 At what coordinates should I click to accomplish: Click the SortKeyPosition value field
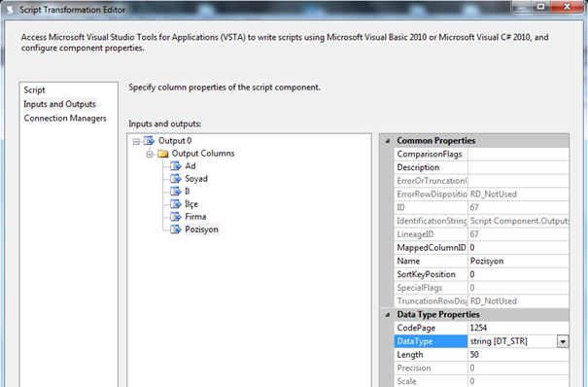tap(518, 274)
